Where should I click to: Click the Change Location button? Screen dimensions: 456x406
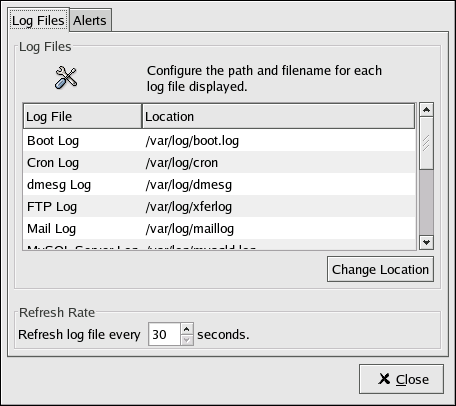tap(380, 269)
